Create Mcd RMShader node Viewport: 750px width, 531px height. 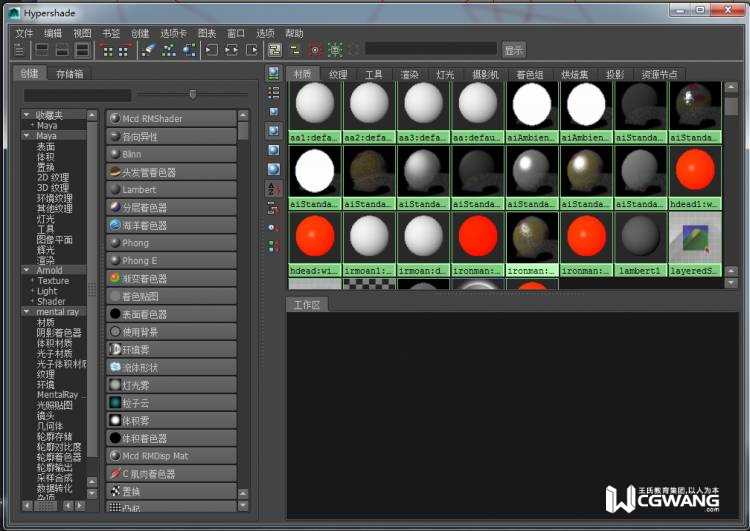coord(171,118)
